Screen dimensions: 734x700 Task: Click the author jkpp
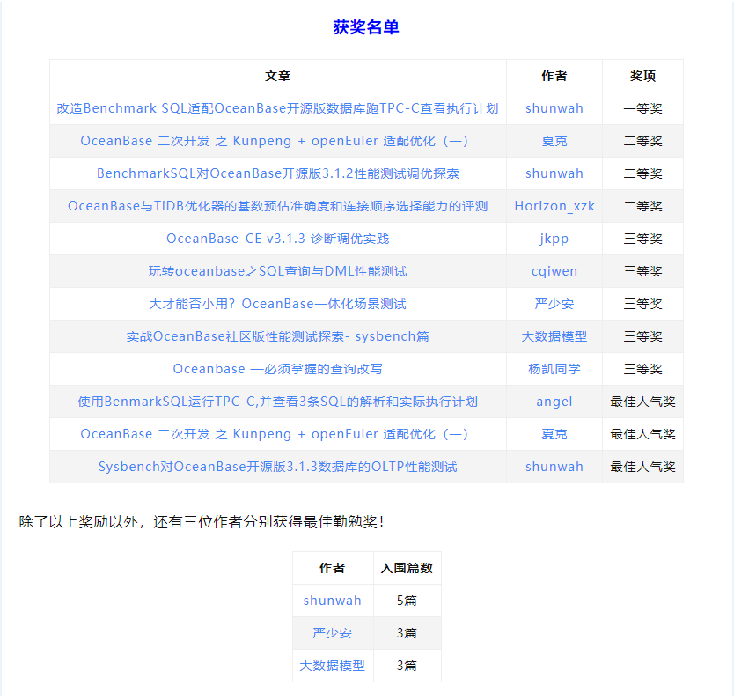[554, 239]
